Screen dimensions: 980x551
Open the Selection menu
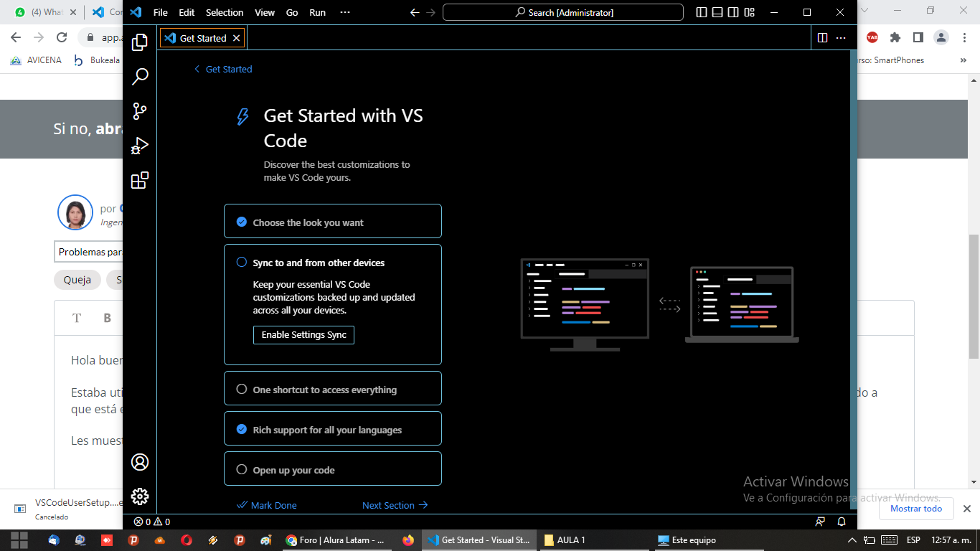(225, 12)
